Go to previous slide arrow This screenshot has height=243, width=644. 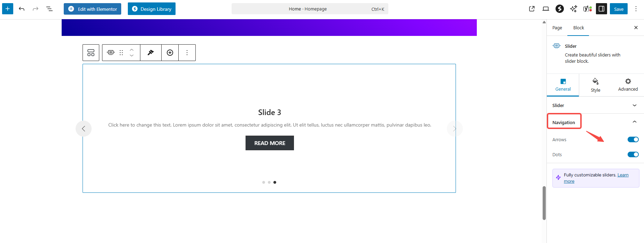coord(84,129)
